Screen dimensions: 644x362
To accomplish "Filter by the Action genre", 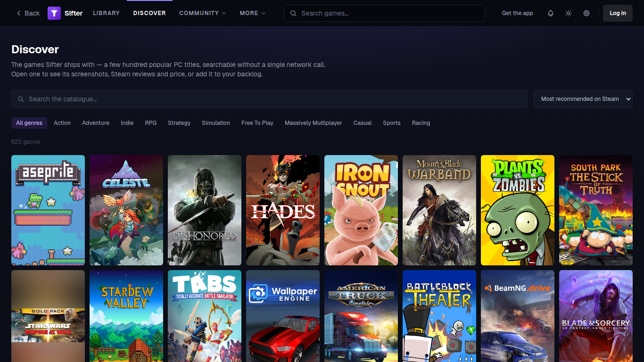I will point(62,123).
